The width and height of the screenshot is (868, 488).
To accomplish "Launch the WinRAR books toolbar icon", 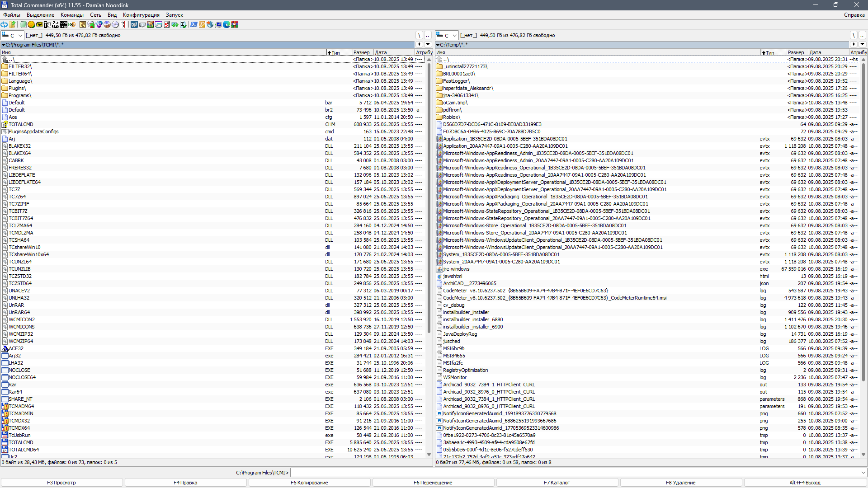I will [234, 24].
